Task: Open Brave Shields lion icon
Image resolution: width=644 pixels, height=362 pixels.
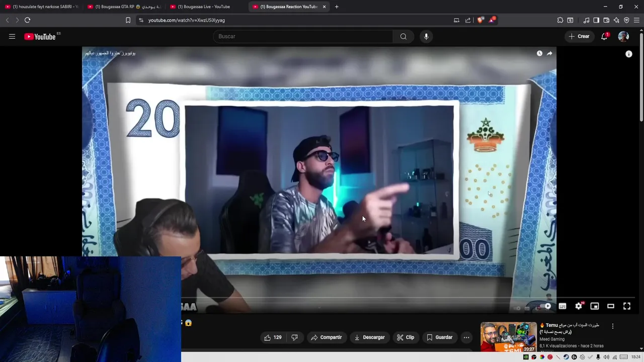Action: [x=480, y=20]
